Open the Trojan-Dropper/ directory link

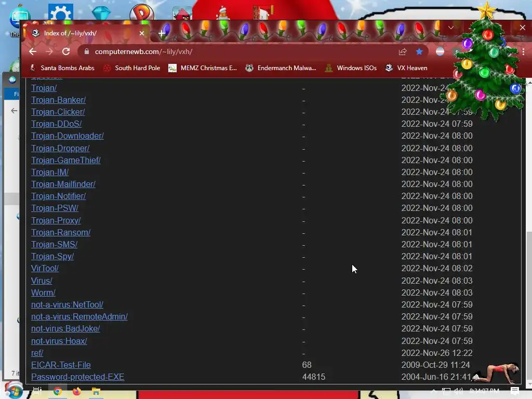[x=60, y=148]
